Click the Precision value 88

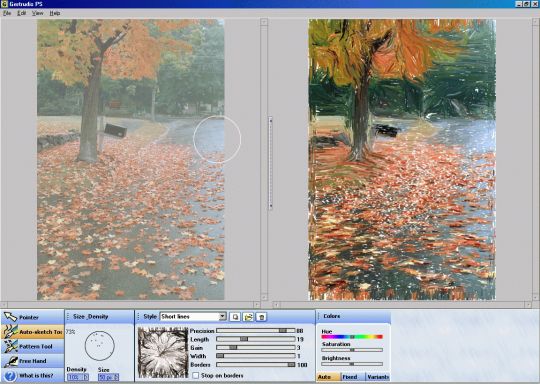click(300, 331)
